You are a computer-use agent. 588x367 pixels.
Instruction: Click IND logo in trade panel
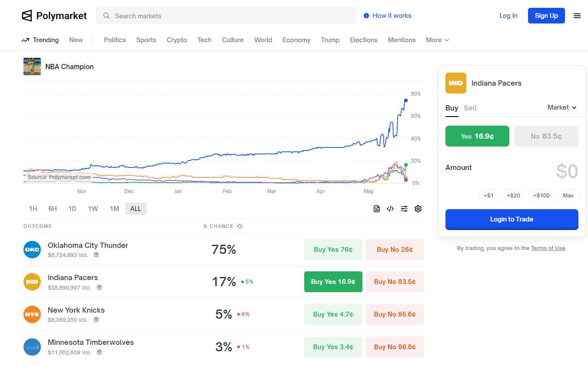pyautogui.click(x=456, y=83)
